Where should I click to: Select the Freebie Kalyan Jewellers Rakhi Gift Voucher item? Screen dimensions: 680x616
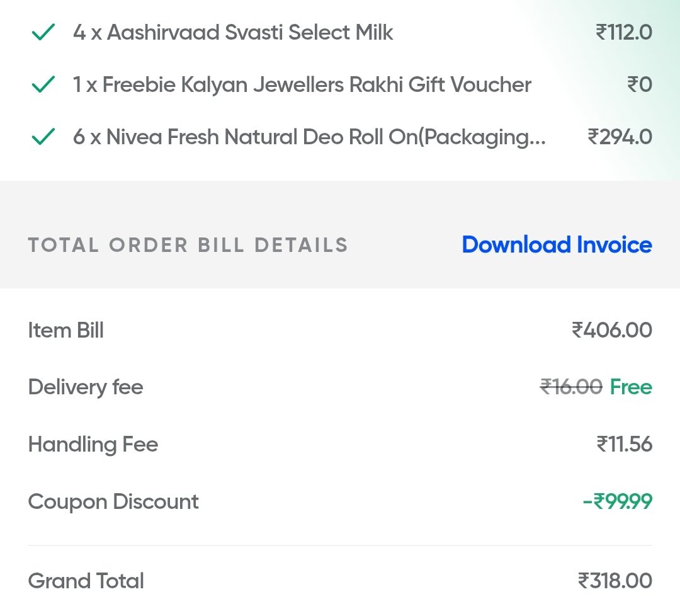302,85
